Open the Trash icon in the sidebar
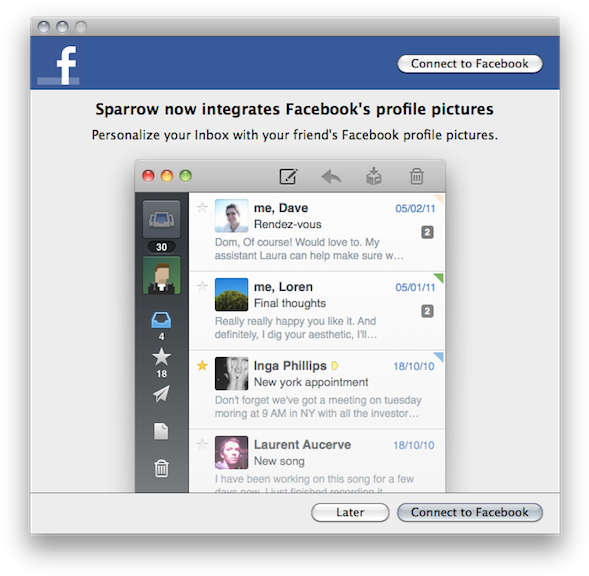This screenshot has height=576, width=589. click(162, 469)
